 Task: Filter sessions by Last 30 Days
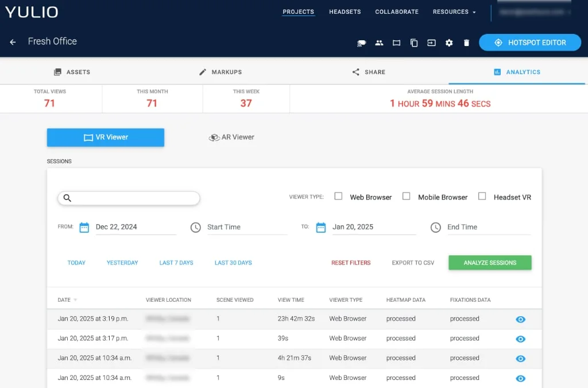[x=233, y=263]
